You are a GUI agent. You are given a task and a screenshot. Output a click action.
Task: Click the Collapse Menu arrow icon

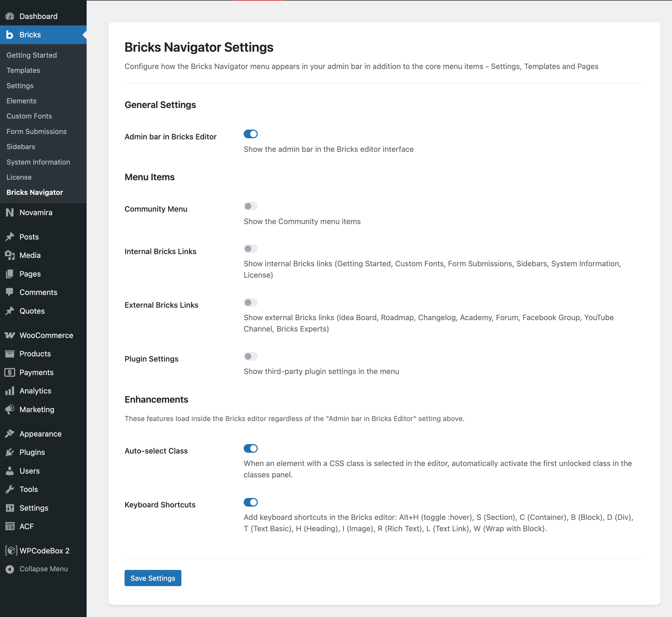(10, 569)
